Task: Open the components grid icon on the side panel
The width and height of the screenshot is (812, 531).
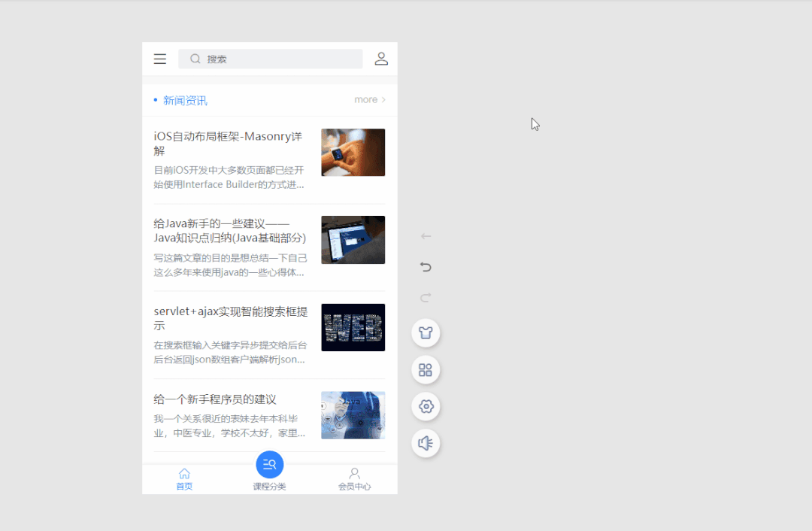Action: tap(426, 369)
